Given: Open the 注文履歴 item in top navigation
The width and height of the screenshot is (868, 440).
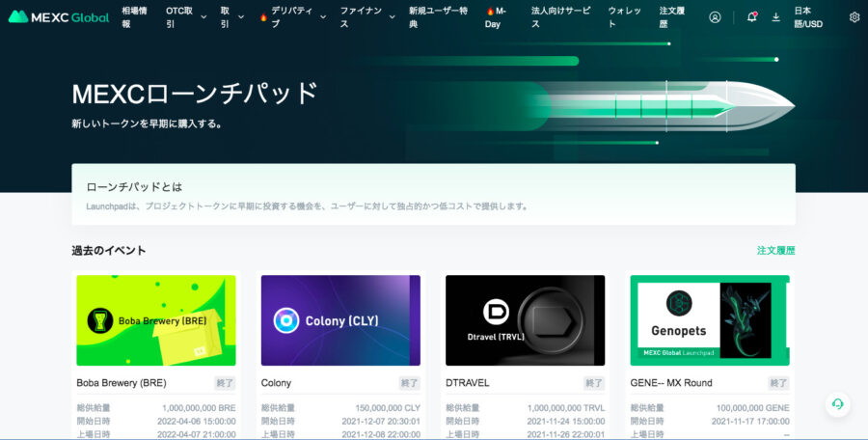Looking at the screenshot, I should click(672, 17).
